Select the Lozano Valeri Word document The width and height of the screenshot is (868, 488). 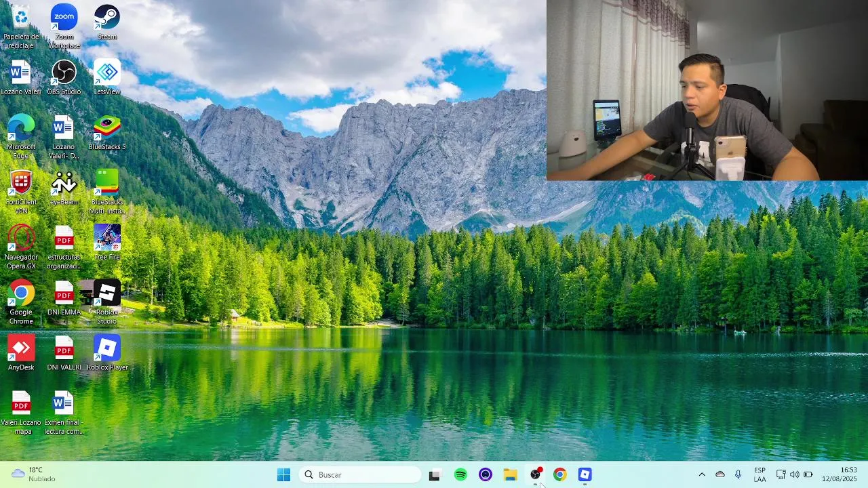click(21, 77)
